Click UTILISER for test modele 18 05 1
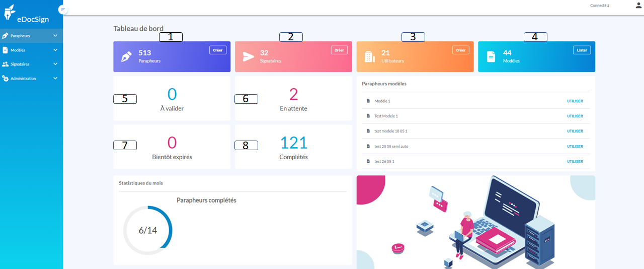Screen dimensions: 644x269 [x=575, y=131]
